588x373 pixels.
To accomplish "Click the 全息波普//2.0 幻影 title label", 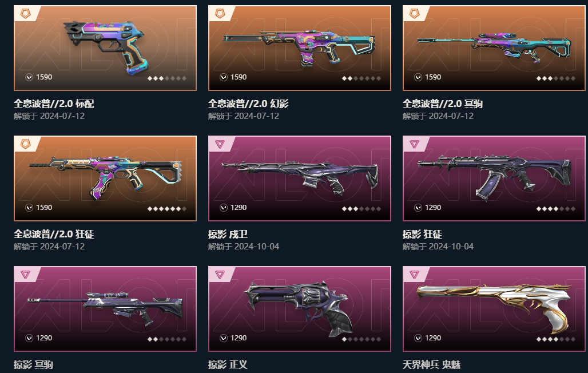I will 248,104.
